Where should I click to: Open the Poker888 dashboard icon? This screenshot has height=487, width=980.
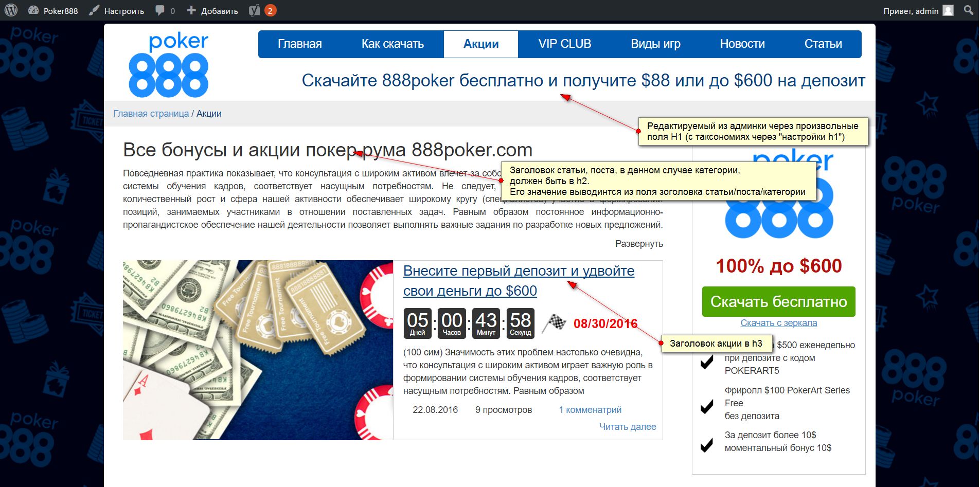(x=33, y=10)
